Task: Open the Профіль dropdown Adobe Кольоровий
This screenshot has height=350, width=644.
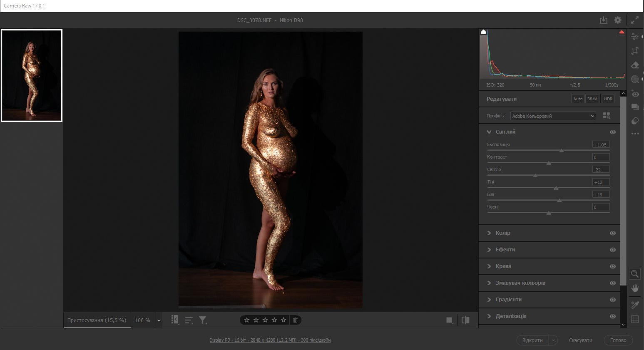Action: [553, 116]
